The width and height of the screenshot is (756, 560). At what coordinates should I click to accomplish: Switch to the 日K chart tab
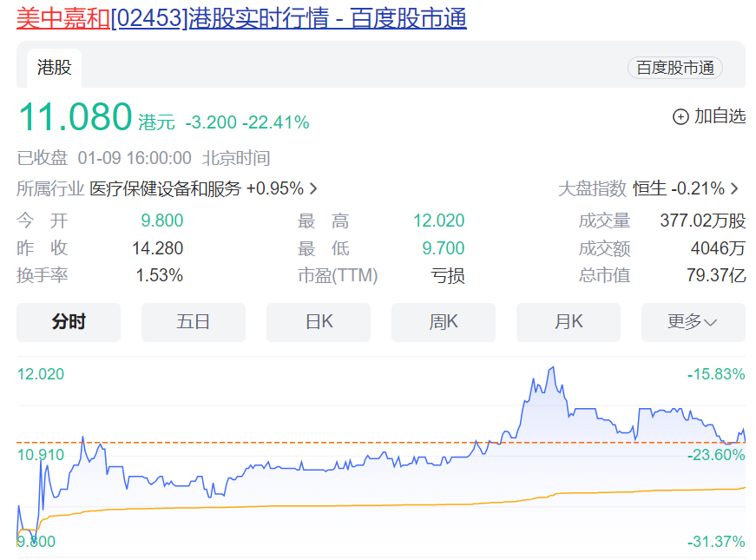point(319,322)
